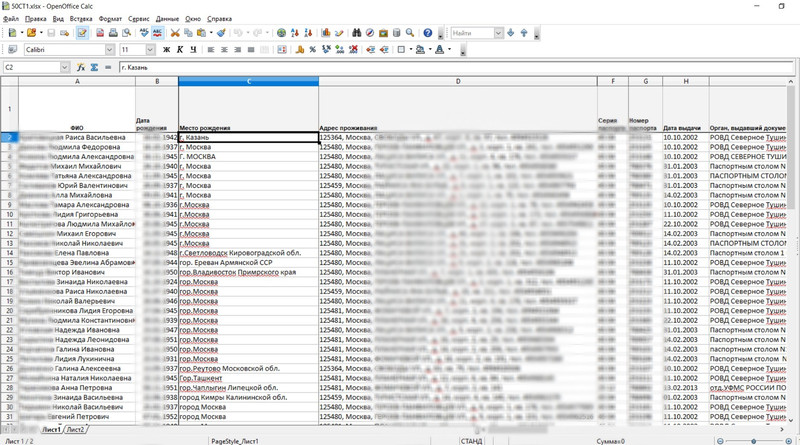Image resolution: width=800 pixels, height=445 pixels.
Task: Click column D header
Action: [457, 81]
